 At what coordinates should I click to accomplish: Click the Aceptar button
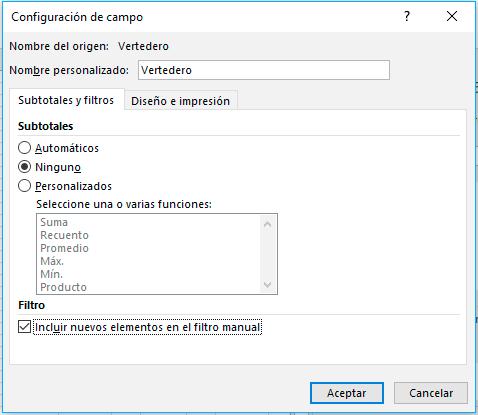[x=347, y=393]
